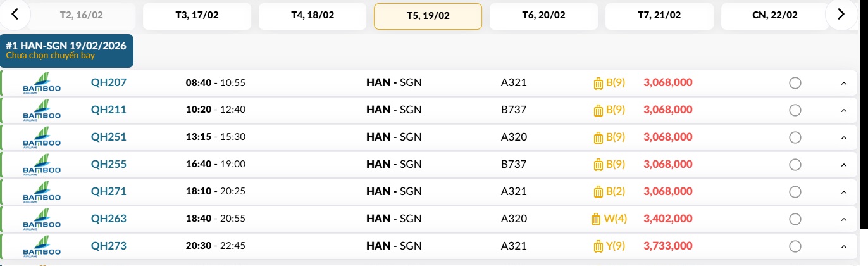Click the HAN-SGN 19/02/2026 trip header
The width and height of the screenshot is (868, 266).
(66, 50)
